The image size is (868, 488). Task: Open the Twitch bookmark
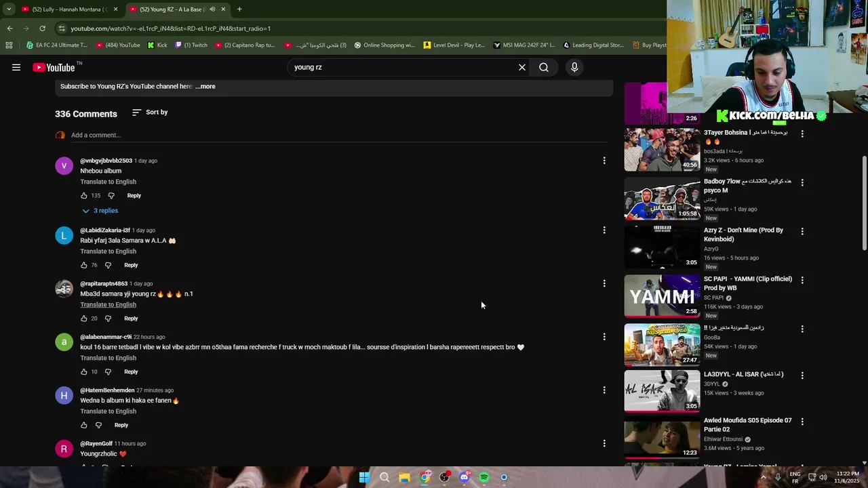pyautogui.click(x=191, y=45)
